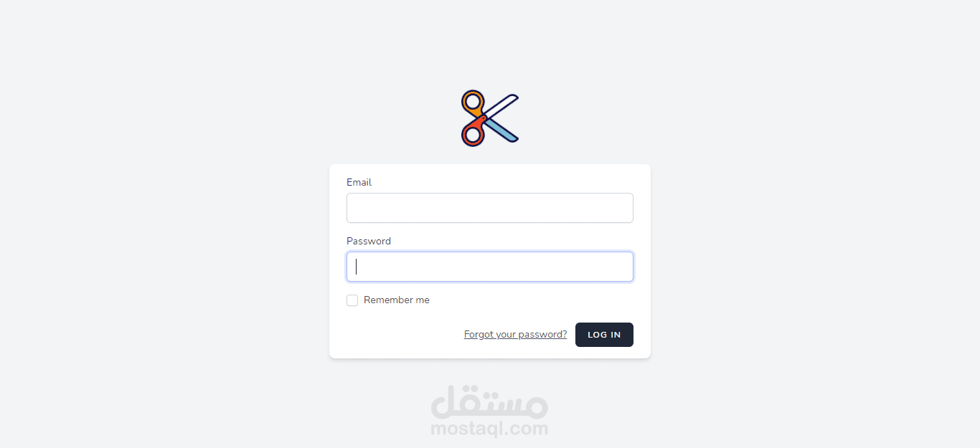
Task: Toggle Remember me via its text label
Action: click(x=397, y=300)
